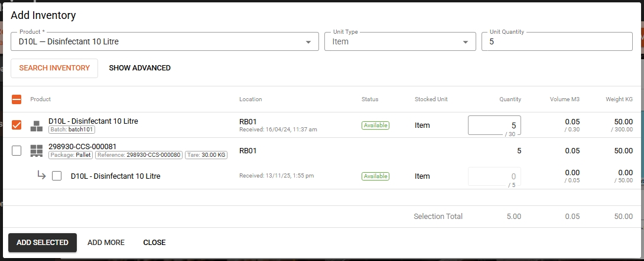Click the 298930-CCS-000081 pallet name
Viewport: 644px width, 261px height.
coord(82,147)
